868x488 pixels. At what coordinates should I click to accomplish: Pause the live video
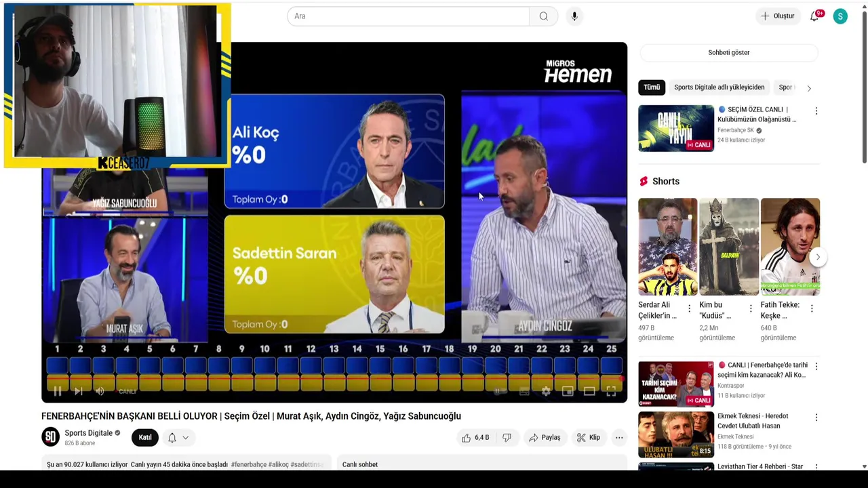57,391
